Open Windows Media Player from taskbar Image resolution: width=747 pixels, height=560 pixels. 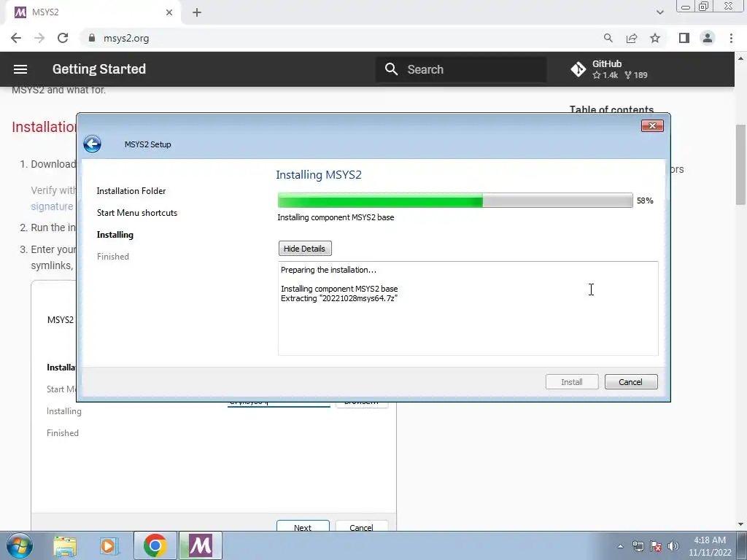point(109,546)
